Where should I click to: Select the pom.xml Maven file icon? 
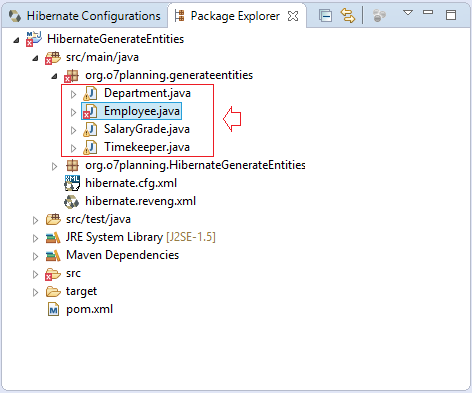53,309
